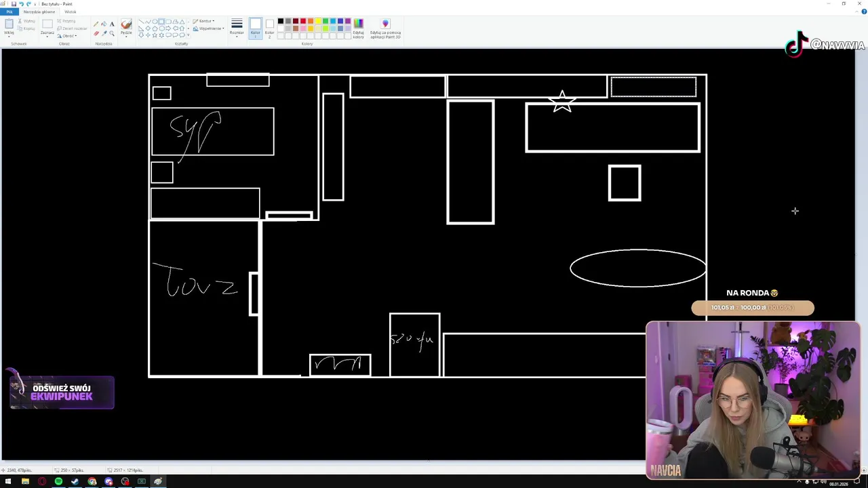Select the Right triangle shape
The image size is (868, 488).
[x=141, y=28]
